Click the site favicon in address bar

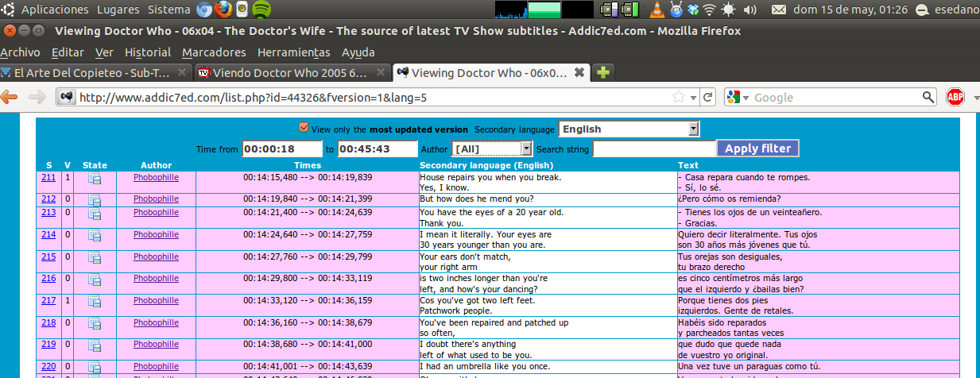tap(67, 97)
